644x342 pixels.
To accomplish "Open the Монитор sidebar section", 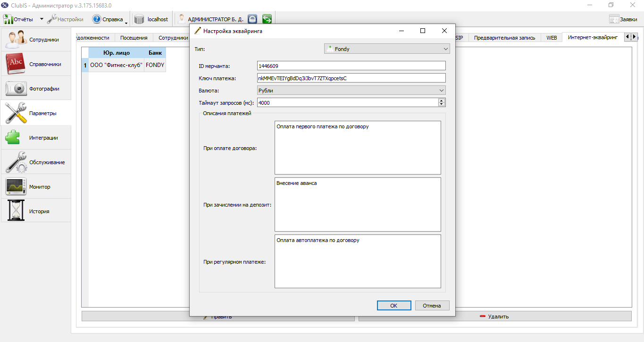I will point(36,187).
